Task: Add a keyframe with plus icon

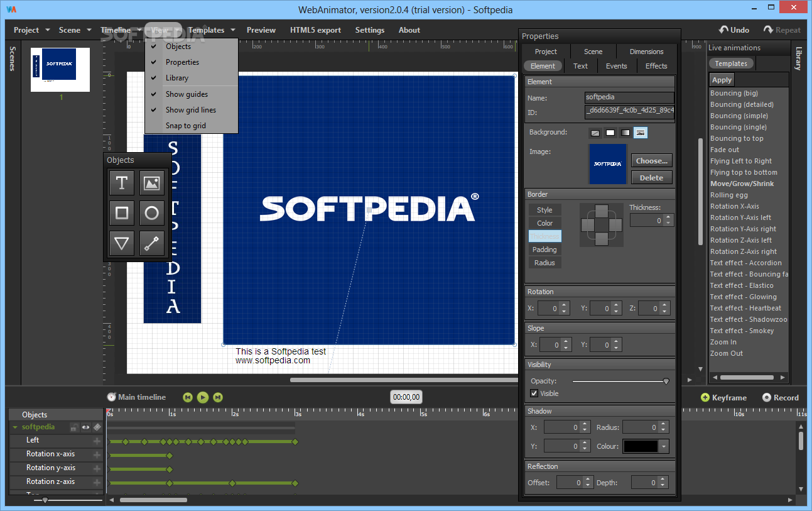Action: point(705,398)
